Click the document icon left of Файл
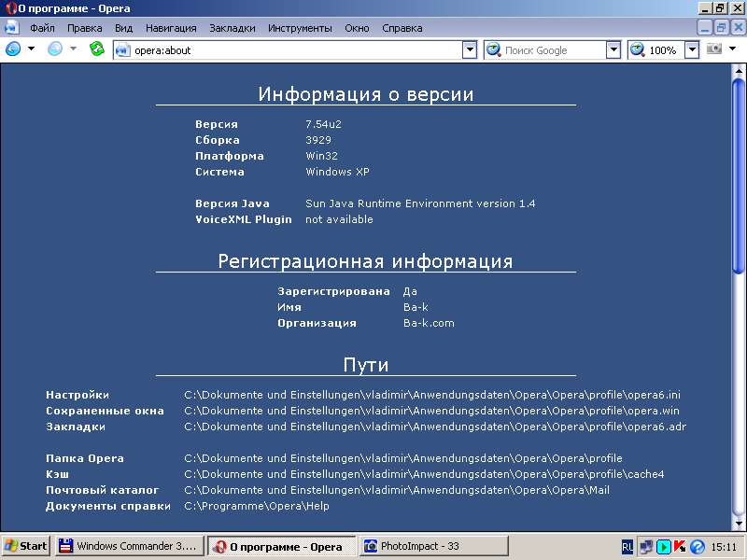 (11, 28)
